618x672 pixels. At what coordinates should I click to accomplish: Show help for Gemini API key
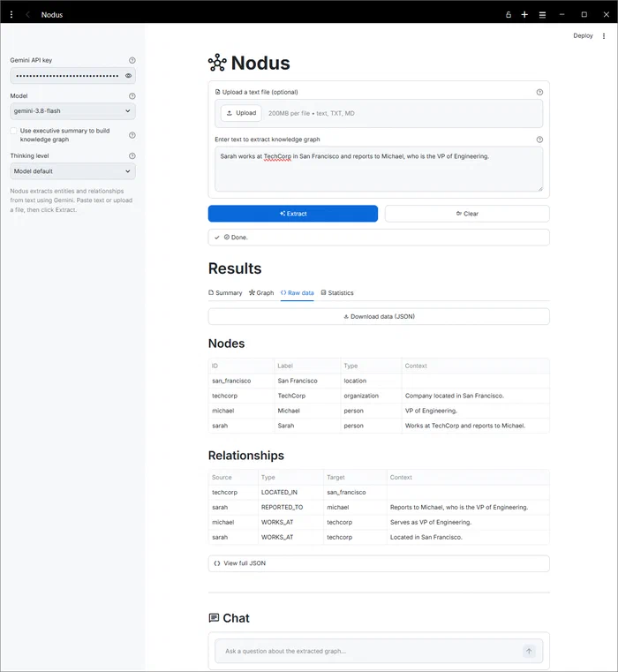point(132,60)
